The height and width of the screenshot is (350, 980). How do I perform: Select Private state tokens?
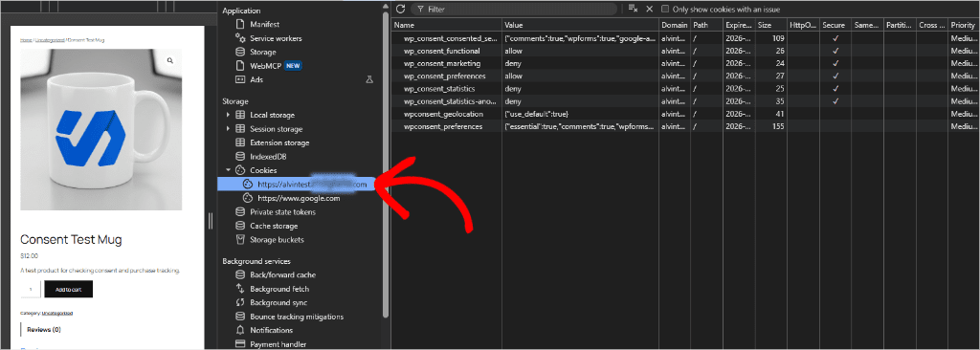[282, 212]
